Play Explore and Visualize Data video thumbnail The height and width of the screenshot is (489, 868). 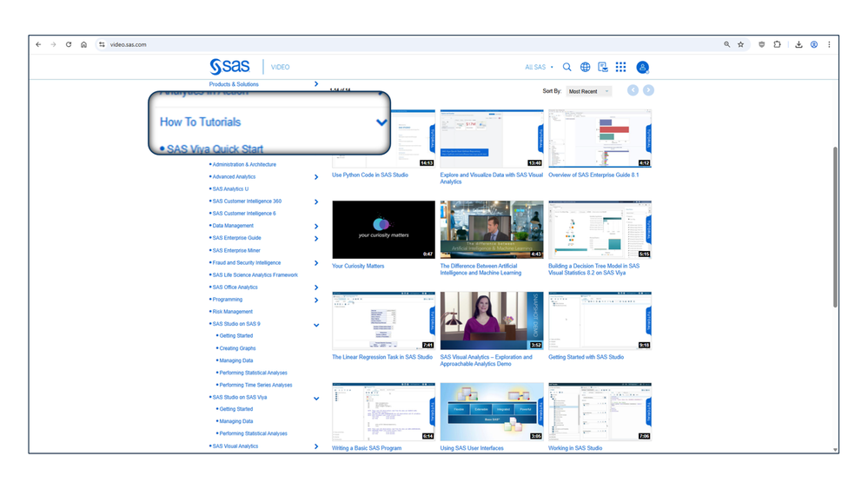(492, 138)
